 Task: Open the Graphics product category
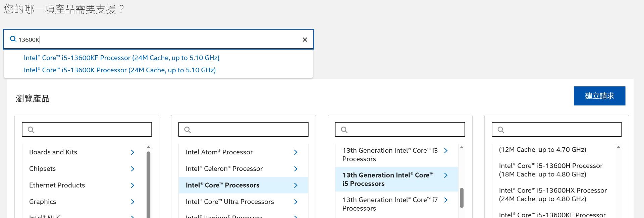(x=43, y=202)
